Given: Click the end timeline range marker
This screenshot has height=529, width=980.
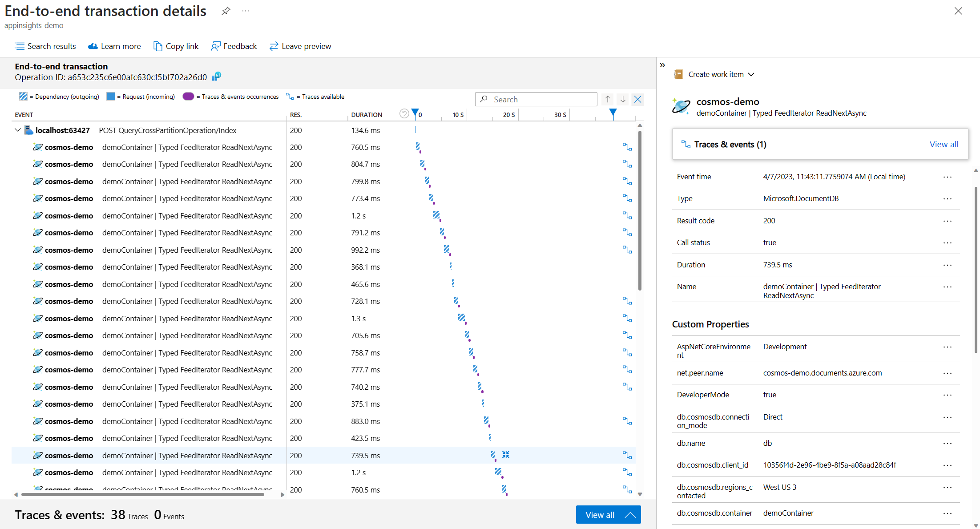Looking at the screenshot, I should [x=613, y=112].
